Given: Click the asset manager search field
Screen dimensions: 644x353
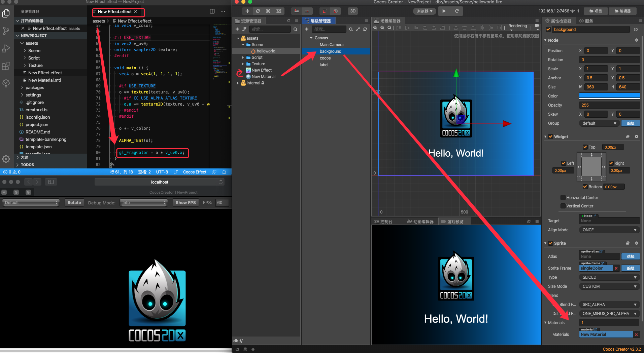Looking at the screenshot, I should click(x=270, y=29).
